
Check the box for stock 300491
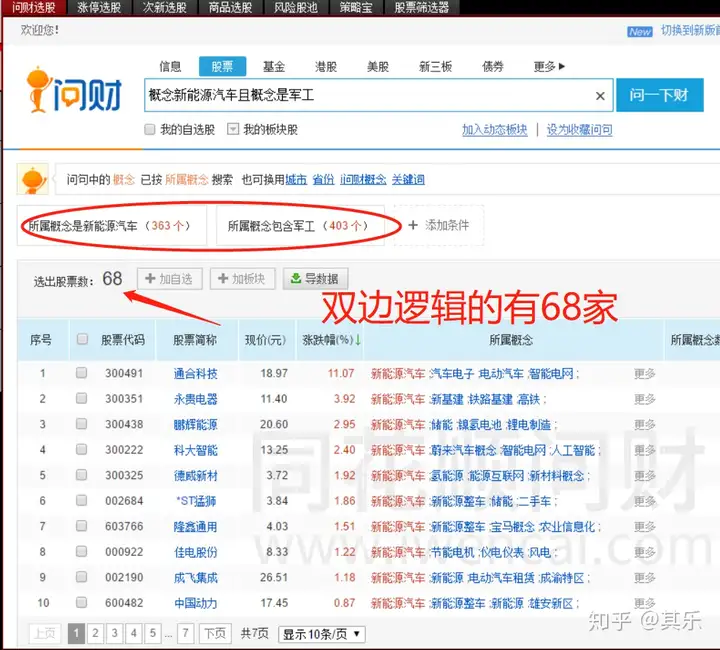(x=81, y=372)
